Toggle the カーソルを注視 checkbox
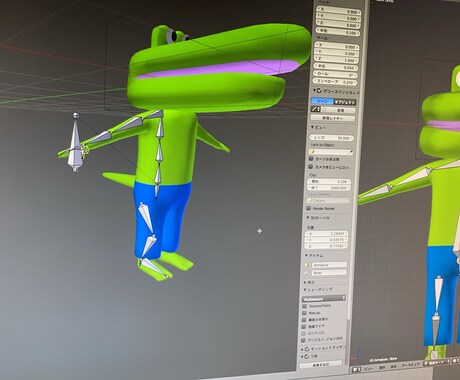 311,159
